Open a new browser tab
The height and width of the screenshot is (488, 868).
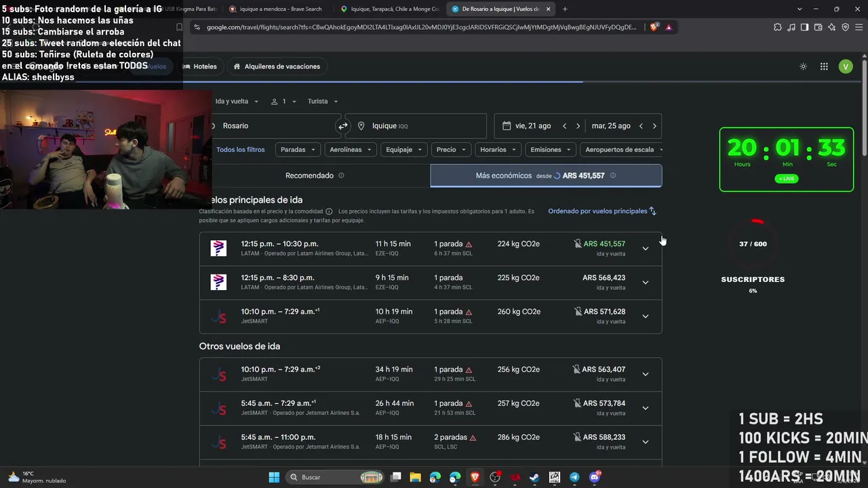[565, 9]
